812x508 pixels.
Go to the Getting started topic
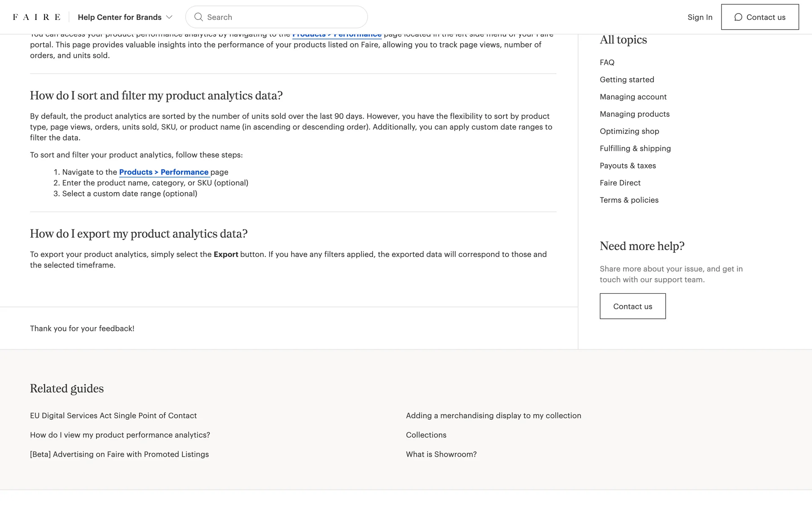627,80
